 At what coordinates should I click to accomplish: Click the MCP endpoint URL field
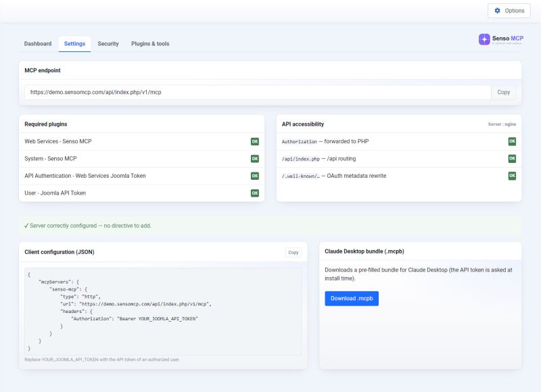tap(258, 93)
